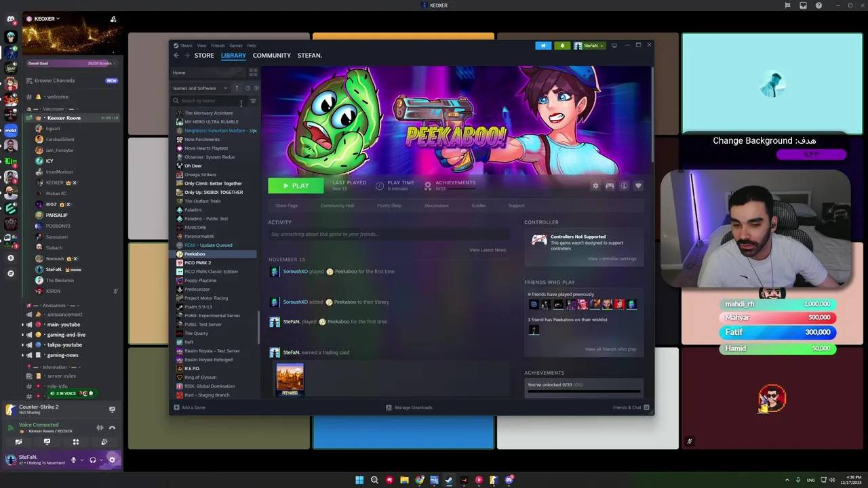Open Peekaboo Store Page link
The width and height of the screenshot is (868, 488).
pyautogui.click(x=287, y=205)
